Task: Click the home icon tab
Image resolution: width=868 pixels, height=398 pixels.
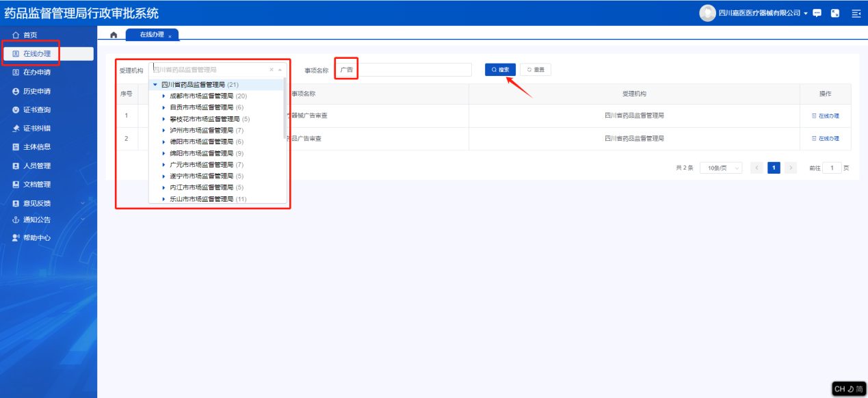Action: (114, 35)
